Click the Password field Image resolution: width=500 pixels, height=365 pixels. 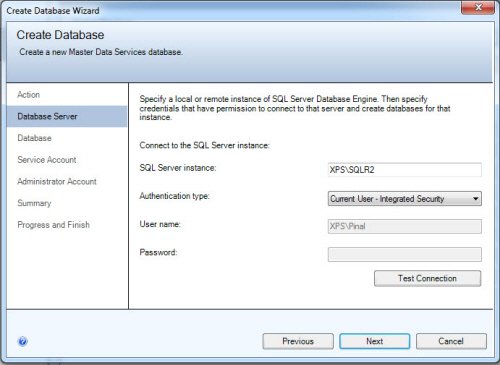point(405,254)
